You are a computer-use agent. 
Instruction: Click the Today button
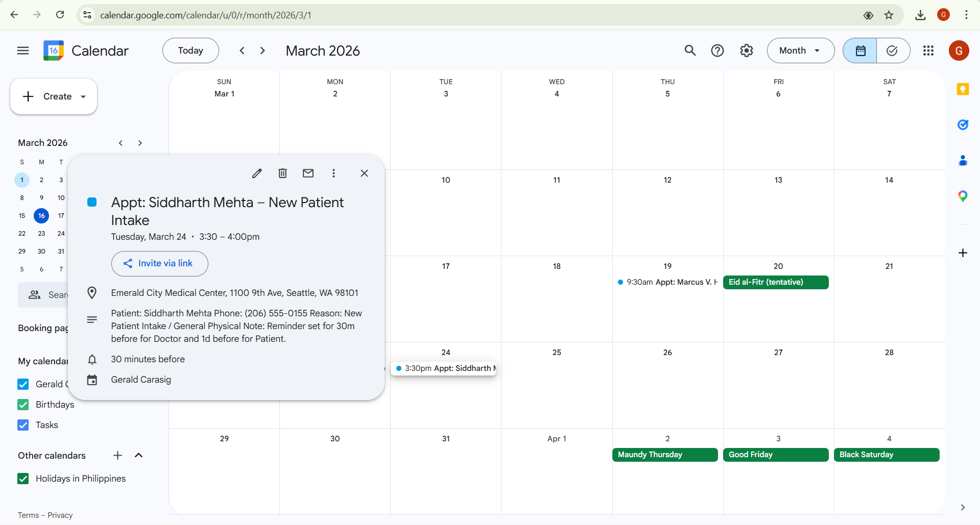tap(190, 51)
